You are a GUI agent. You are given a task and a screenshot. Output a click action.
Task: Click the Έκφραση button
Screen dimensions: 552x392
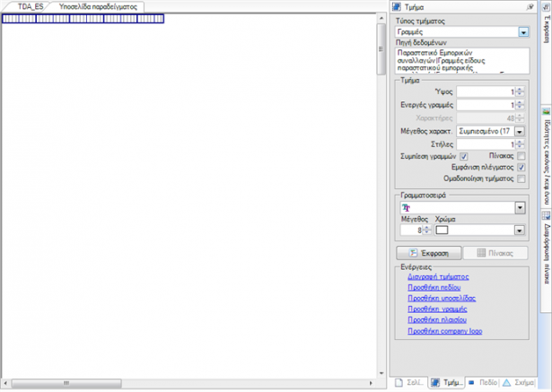tap(429, 253)
